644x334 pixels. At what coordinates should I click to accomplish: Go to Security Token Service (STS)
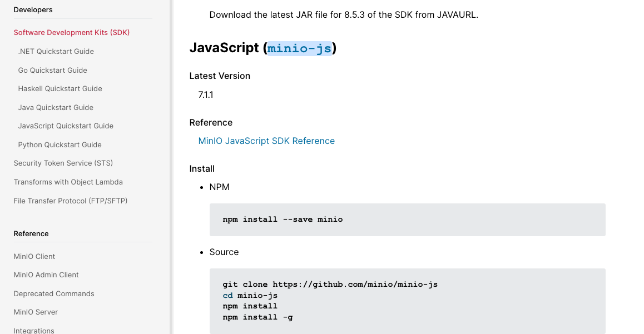click(63, 163)
